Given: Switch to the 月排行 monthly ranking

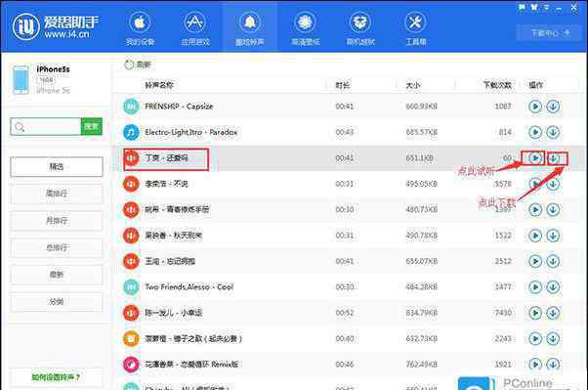Looking at the screenshot, I should pyautogui.click(x=57, y=221).
